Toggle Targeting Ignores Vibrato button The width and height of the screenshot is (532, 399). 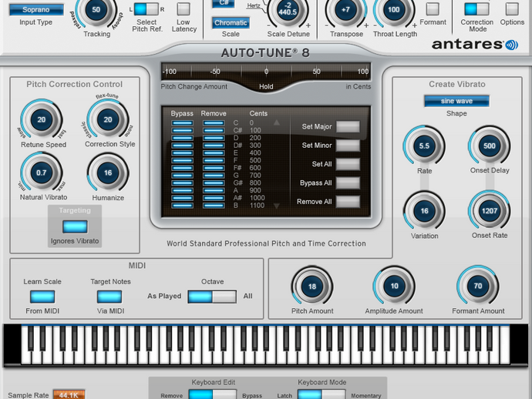(x=75, y=226)
